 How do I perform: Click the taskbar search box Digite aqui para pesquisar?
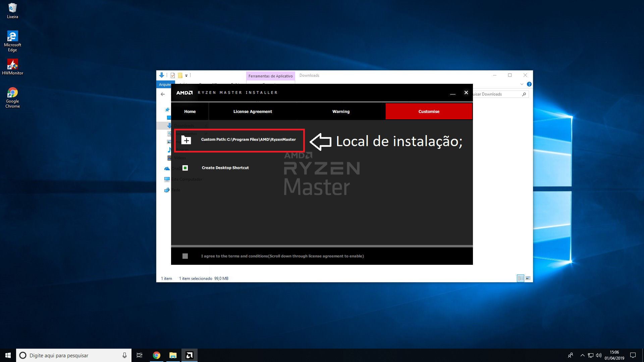tap(74, 355)
